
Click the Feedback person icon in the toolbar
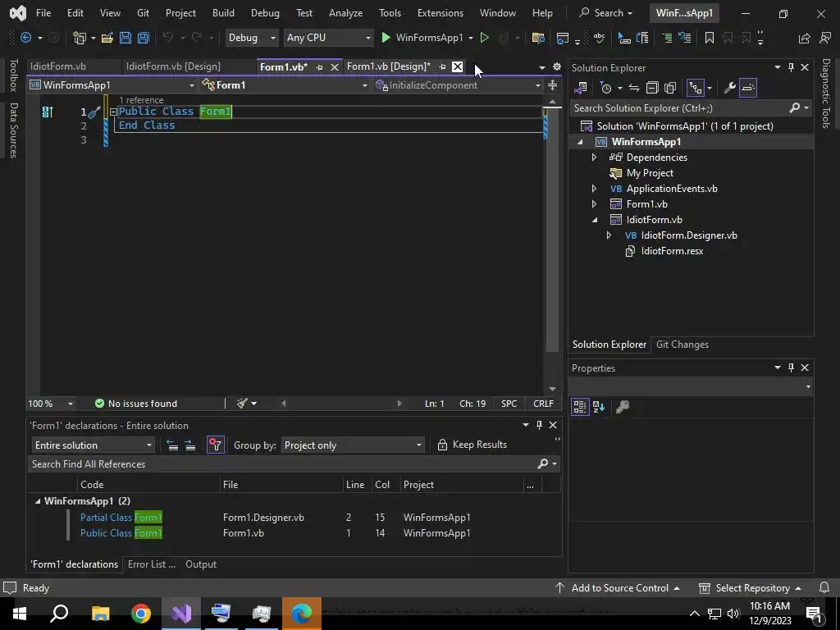pyautogui.click(x=825, y=38)
